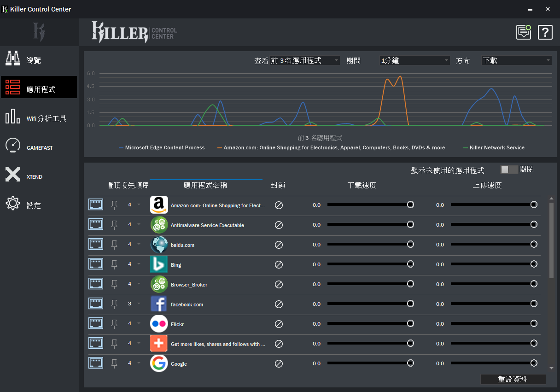Screen dimensions: 560x392
Task: Click Google upload speed slider handle
Action: tap(534, 363)
